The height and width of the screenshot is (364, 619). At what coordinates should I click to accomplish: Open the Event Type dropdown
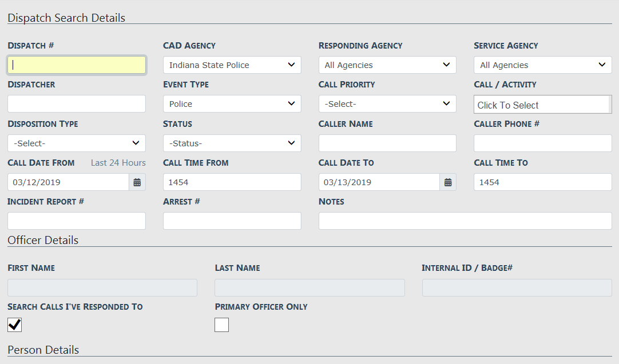[x=232, y=104]
